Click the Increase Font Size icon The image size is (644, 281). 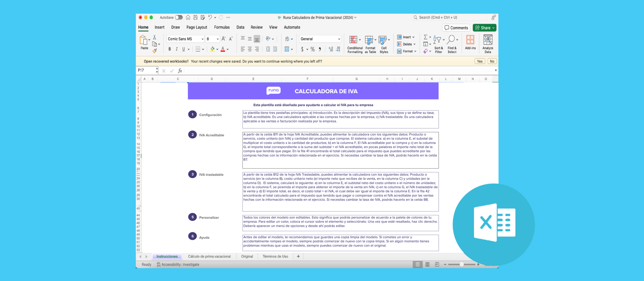tap(224, 39)
